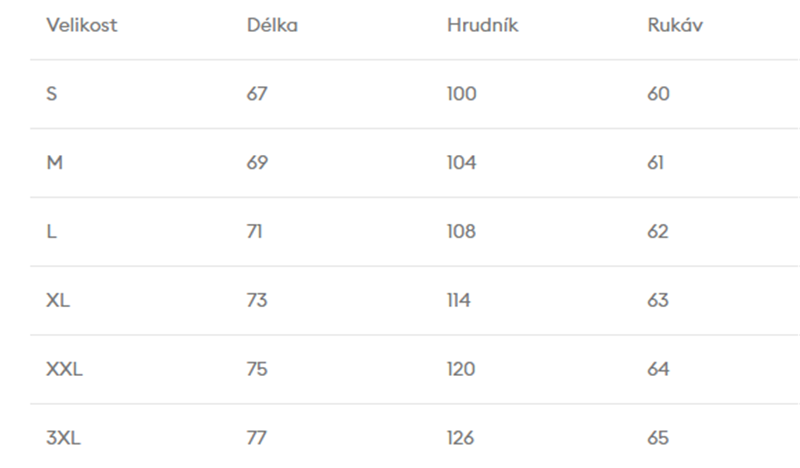Select the XL size row label
The width and height of the screenshot is (800, 468).
pos(58,300)
